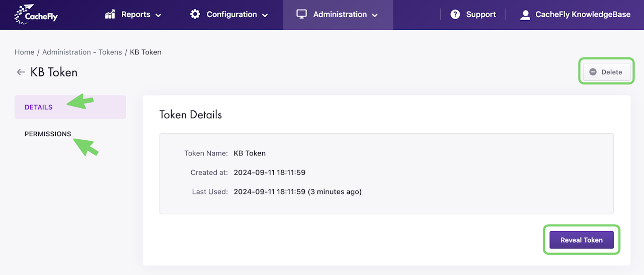644x275 pixels.
Task: Click the minus icon on Delete button
Action: pos(593,72)
